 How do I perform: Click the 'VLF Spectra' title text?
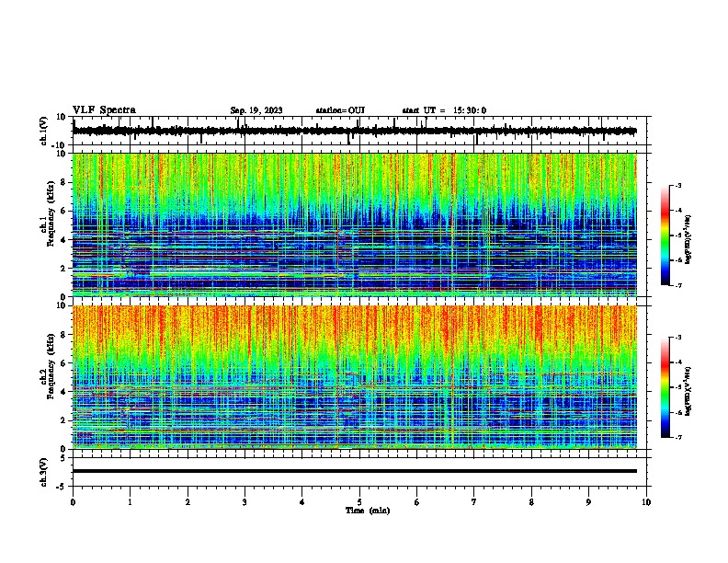[x=104, y=110]
